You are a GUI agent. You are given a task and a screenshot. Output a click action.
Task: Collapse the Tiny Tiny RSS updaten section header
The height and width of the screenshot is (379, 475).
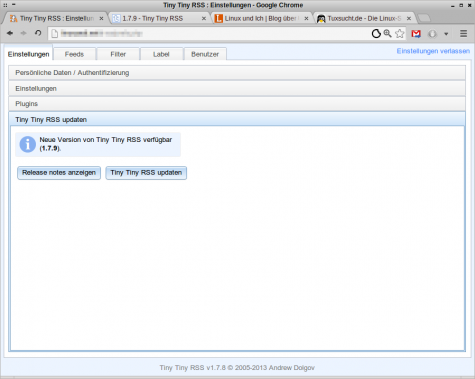pyautogui.click(x=237, y=119)
